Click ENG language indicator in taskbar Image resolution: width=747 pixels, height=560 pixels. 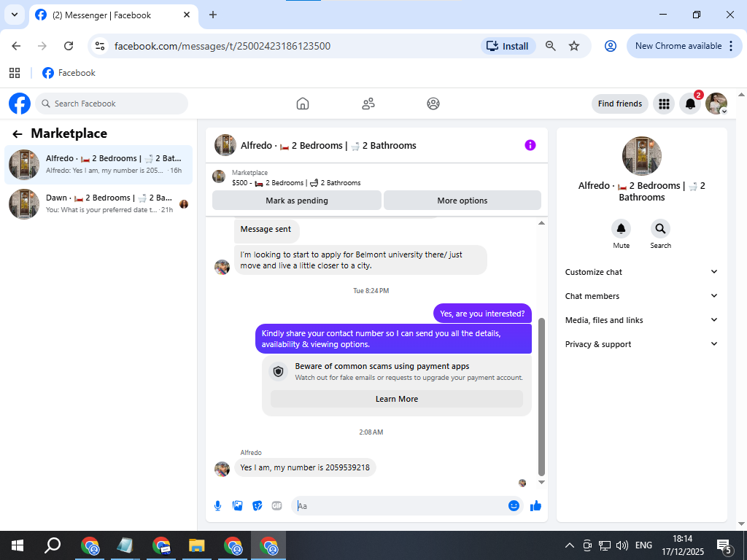(643, 545)
